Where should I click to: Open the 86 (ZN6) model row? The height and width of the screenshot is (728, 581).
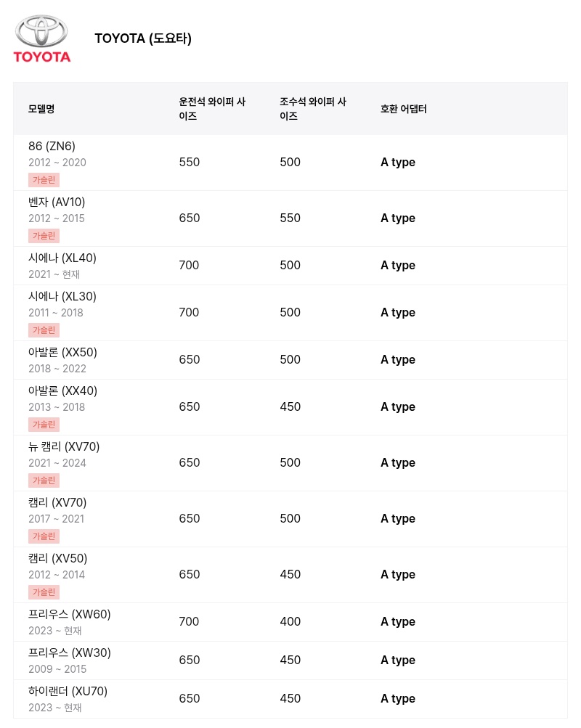point(290,163)
